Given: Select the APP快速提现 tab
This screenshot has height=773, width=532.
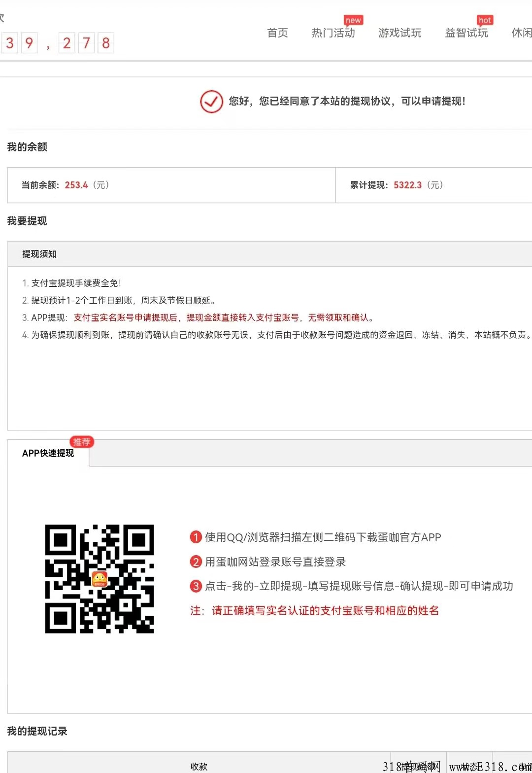Looking at the screenshot, I should (48, 453).
